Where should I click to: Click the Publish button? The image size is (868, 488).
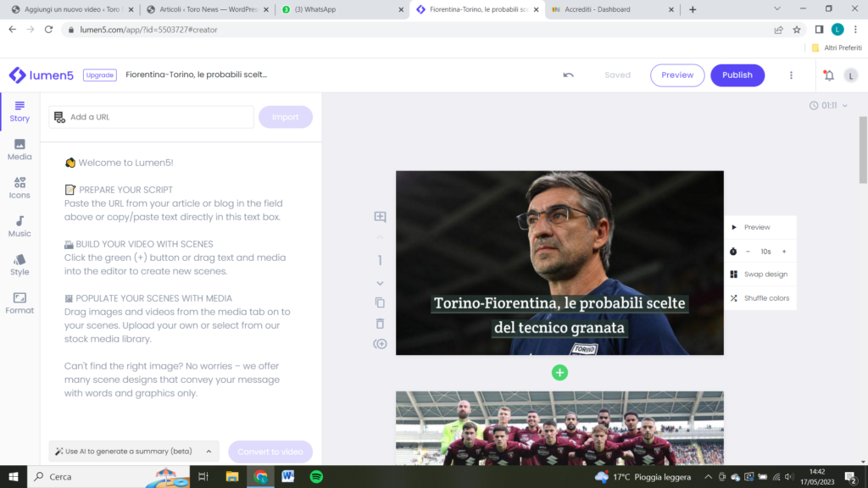pos(737,75)
